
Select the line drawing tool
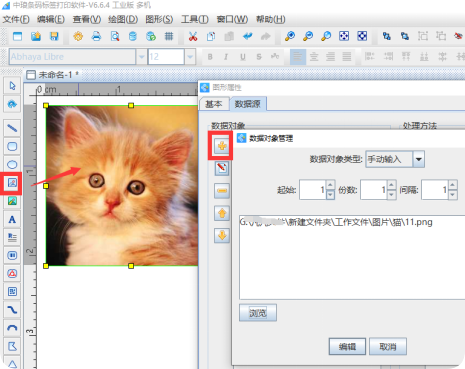pos(12,128)
